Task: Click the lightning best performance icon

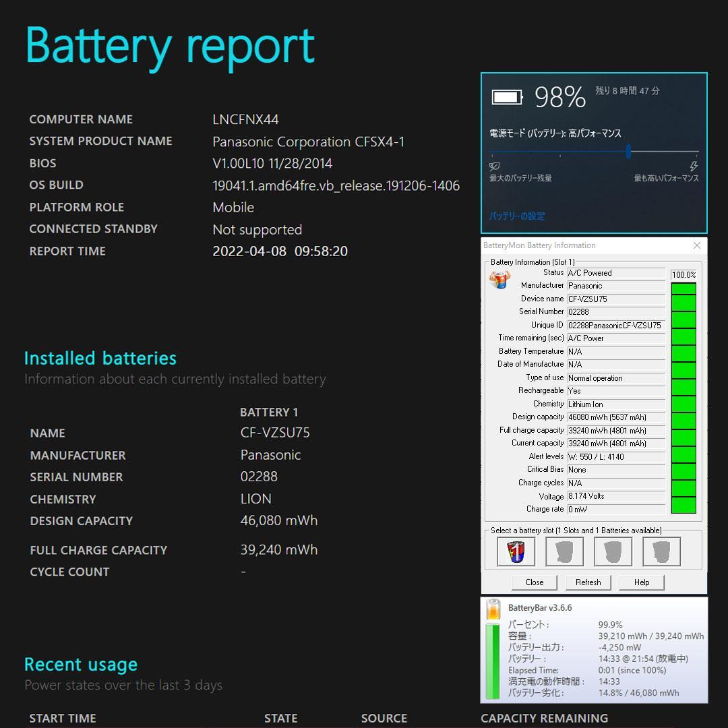Action: point(694,166)
